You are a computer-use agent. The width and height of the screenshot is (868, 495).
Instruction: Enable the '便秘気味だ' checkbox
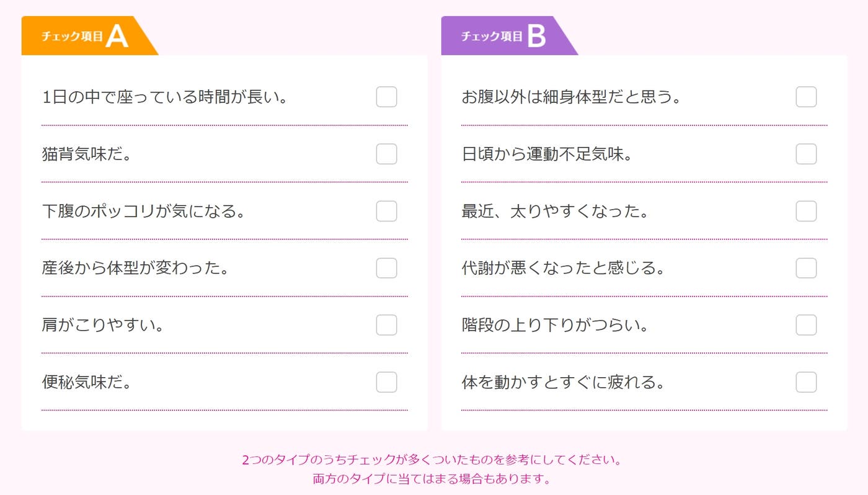point(386,382)
